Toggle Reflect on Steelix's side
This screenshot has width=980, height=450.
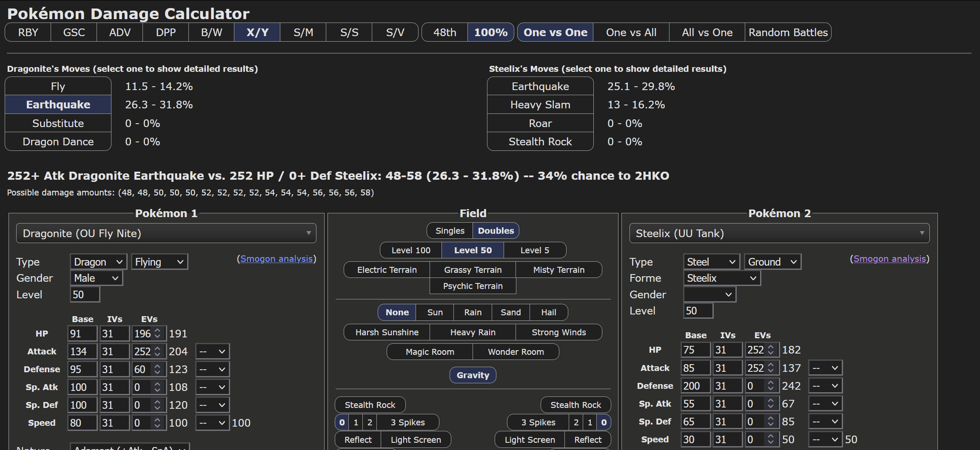[x=587, y=440]
